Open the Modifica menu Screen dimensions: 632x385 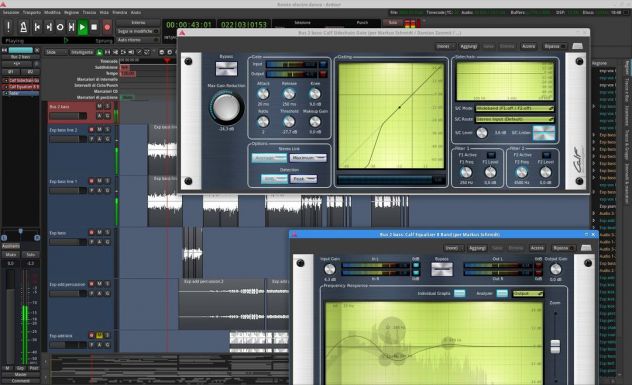pos(52,12)
